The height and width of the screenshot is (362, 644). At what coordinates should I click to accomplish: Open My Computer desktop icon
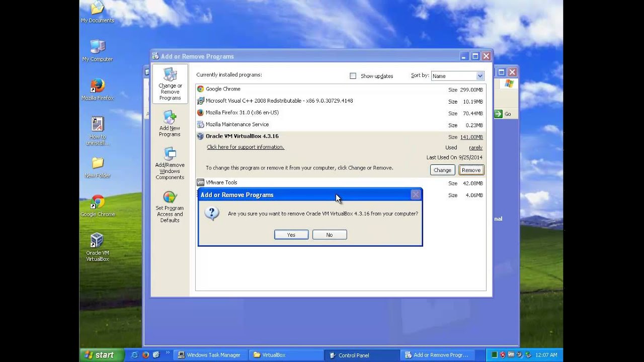[98, 50]
